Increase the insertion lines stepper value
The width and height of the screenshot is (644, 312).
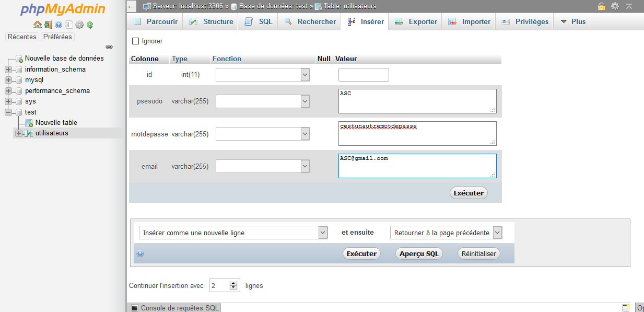pos(233,283)
